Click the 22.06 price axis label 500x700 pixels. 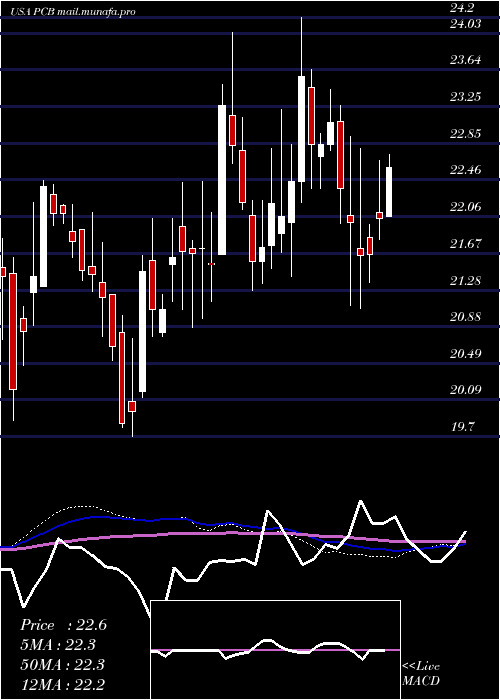coord(466,207)
